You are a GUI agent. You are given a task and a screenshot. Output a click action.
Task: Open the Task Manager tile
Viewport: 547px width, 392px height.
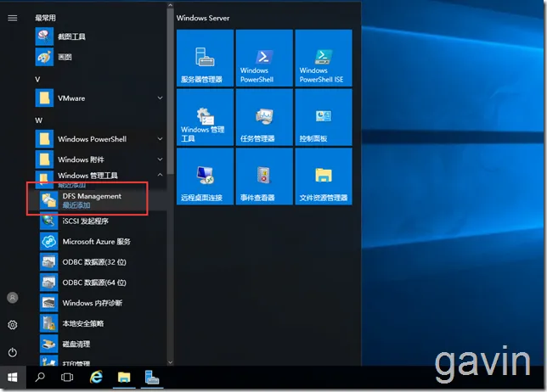(264, 117)
